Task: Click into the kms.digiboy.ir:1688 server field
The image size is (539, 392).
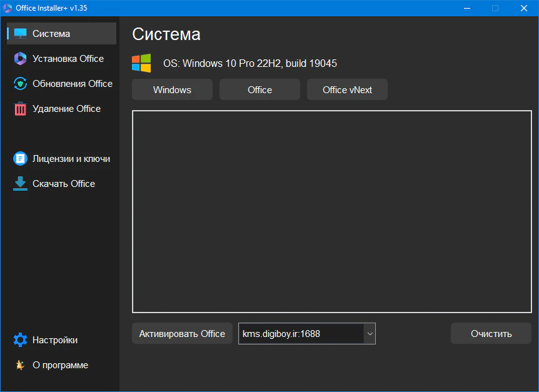Action: click(300, 334)
